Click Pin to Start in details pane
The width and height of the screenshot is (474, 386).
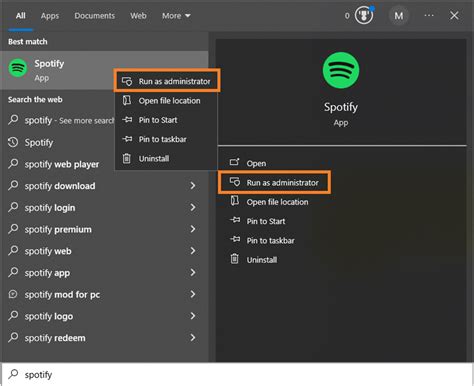coord(266,221)
